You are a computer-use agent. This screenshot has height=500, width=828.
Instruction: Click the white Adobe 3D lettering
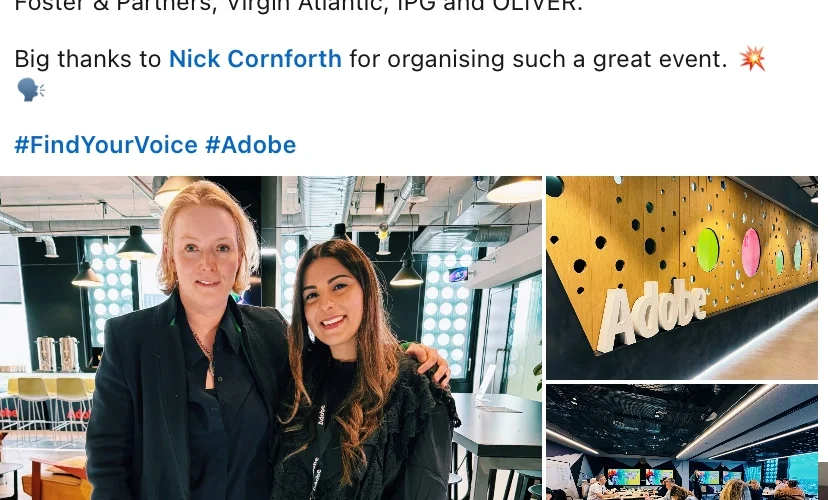point(652,315)
